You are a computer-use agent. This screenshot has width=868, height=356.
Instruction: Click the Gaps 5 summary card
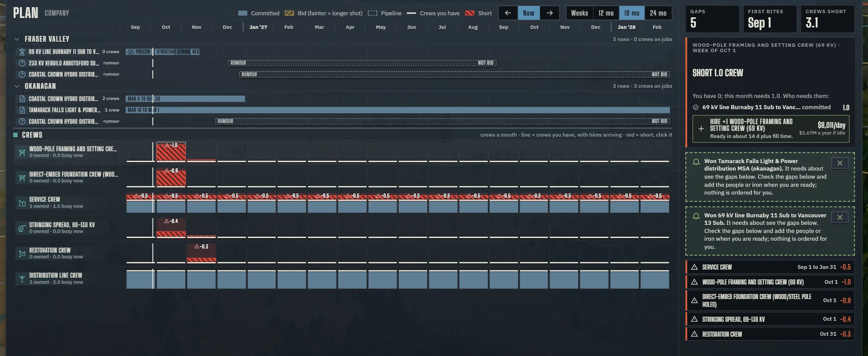(x=712, y=19)
